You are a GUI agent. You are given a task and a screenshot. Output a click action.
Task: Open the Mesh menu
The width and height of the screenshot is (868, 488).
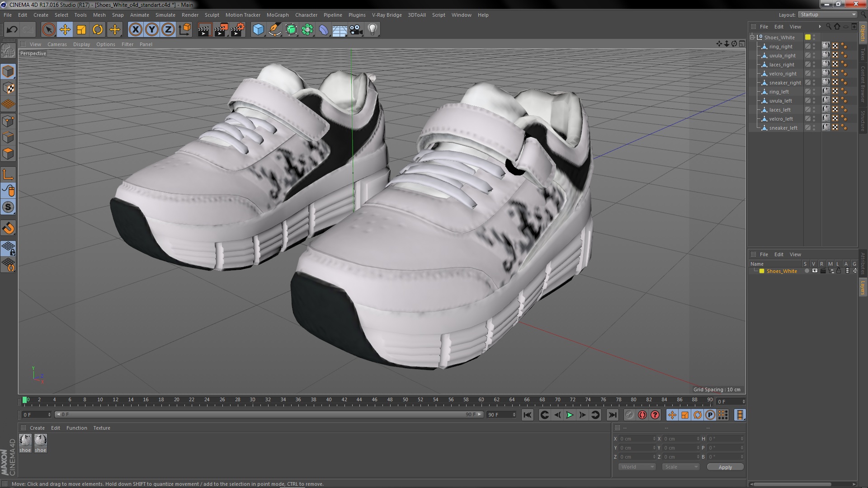[99, 15]
